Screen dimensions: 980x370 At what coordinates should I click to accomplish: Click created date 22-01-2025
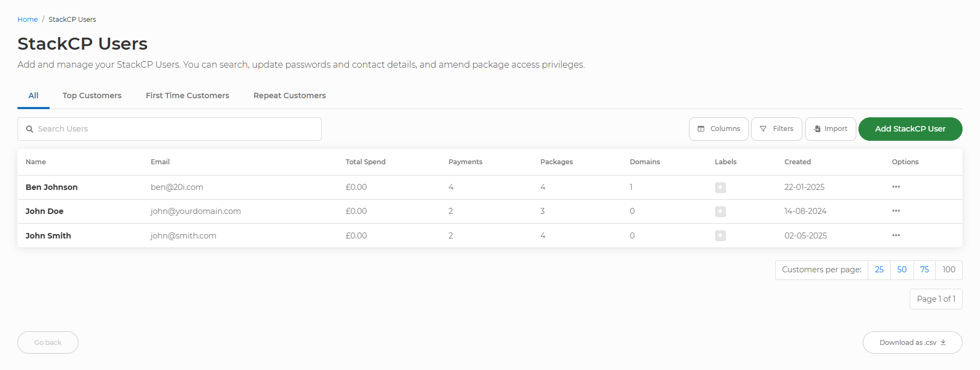tap(804, 187)
